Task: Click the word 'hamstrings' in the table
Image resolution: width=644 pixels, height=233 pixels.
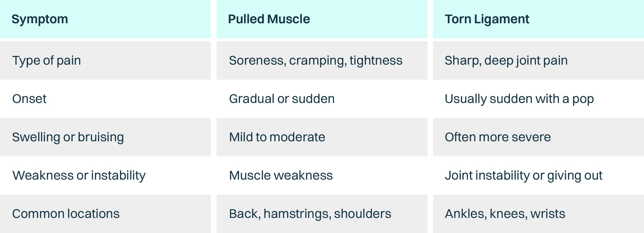Action: (x=297, y=214)
